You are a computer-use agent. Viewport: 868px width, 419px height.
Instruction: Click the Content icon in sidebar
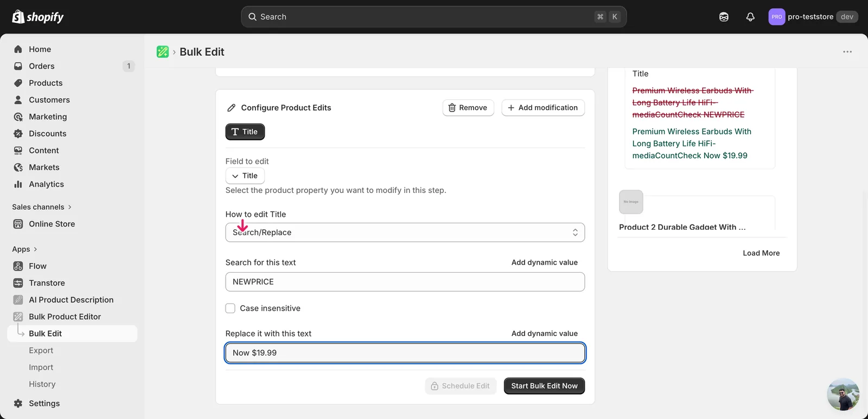pyautogui.click(x=18, y=150)
